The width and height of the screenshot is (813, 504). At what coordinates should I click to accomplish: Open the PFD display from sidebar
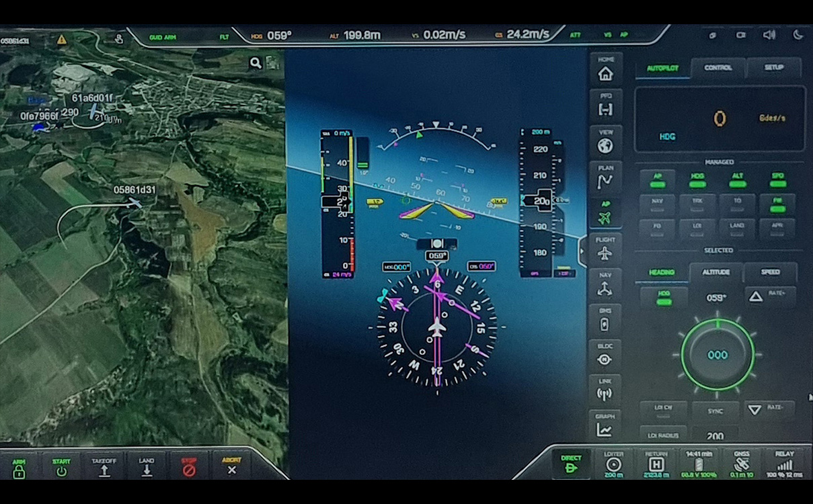[605, 106]
